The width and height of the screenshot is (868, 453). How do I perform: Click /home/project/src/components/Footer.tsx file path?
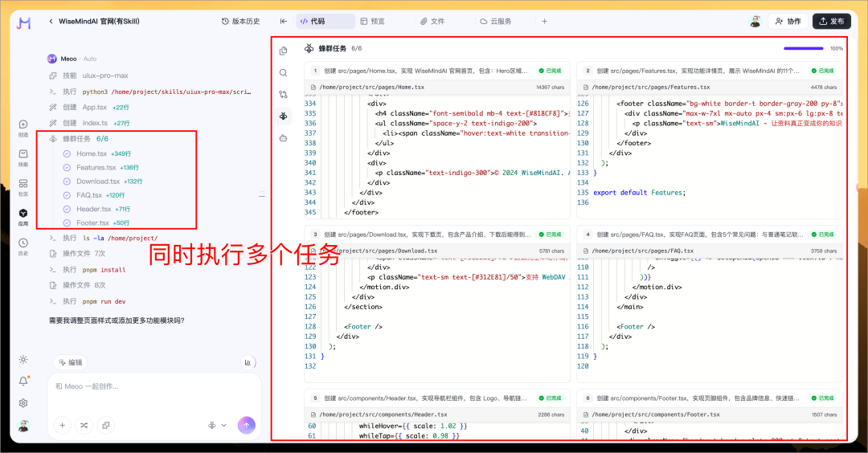[656, 414]
